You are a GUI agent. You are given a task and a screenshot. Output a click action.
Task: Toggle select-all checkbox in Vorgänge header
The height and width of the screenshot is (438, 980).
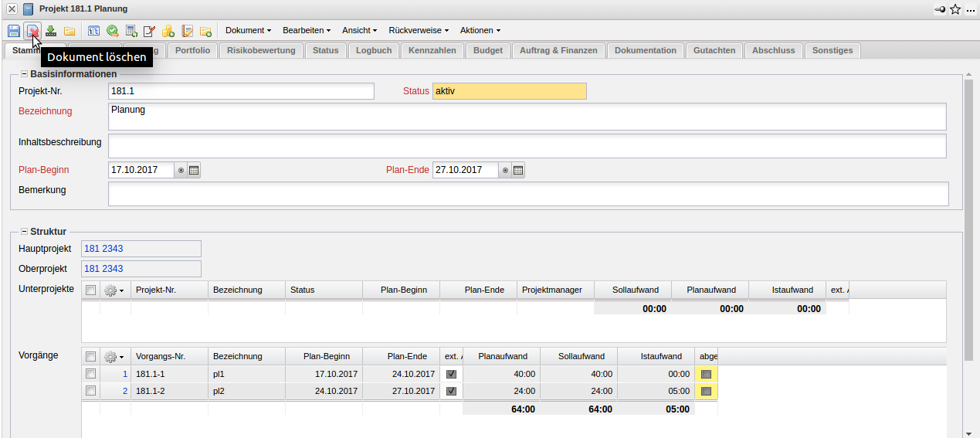(91, 357)
